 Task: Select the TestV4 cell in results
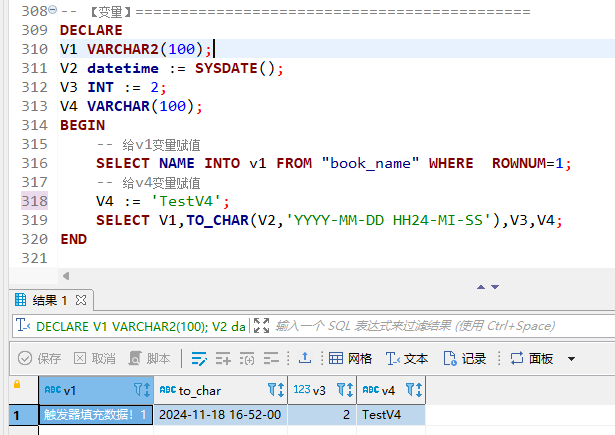(x=391, y=414)
